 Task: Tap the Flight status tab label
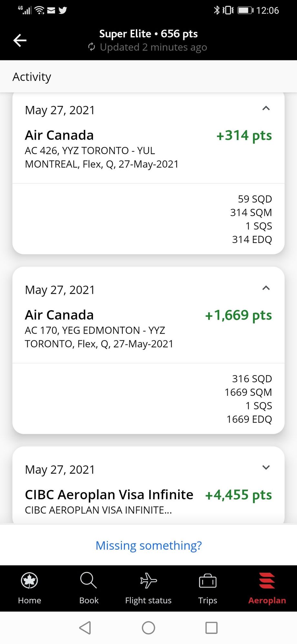[148, 600]
